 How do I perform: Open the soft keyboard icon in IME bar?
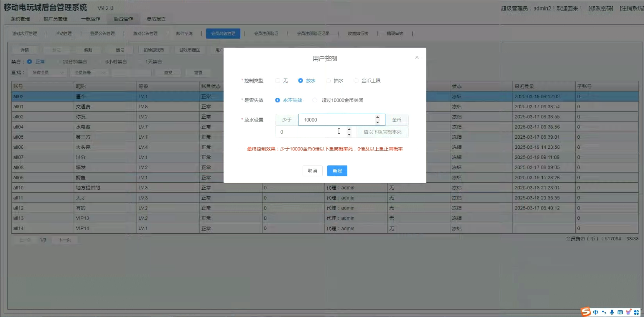620,312
